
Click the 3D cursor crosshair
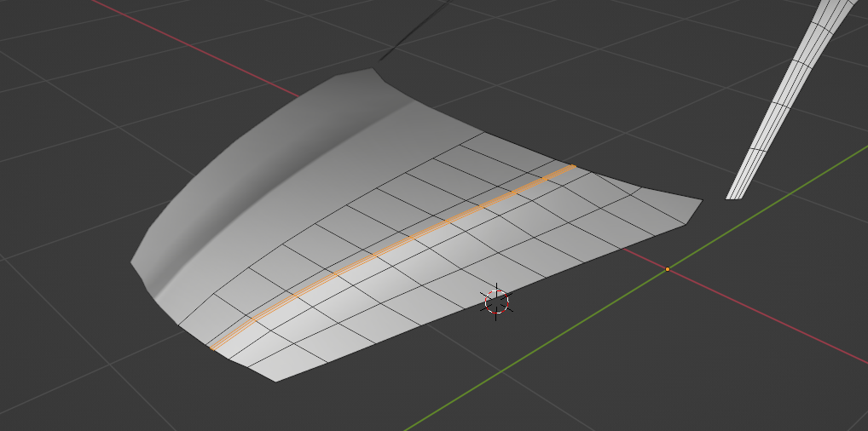(x=496, y=302)
